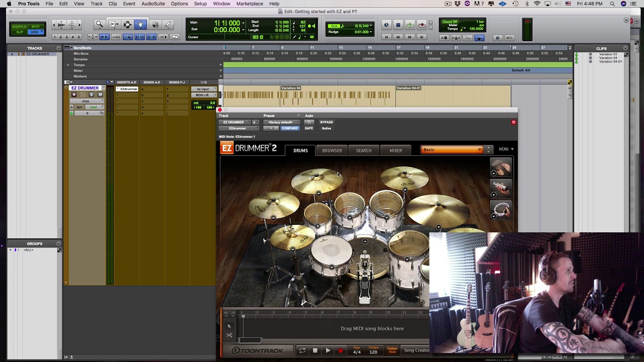Screen dimensions: 644x362
Task: Click the red plugin target button
Action: pyautogui.click(x=513, y=122)
